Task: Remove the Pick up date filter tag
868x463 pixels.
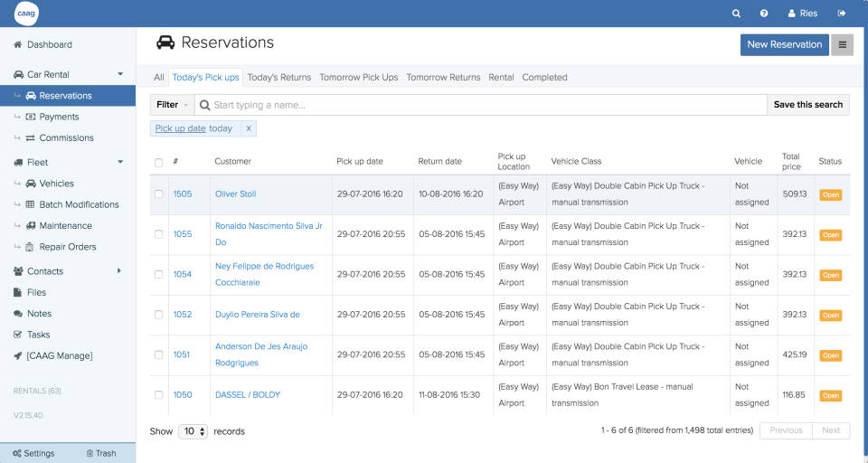Action: click(249, 128)
